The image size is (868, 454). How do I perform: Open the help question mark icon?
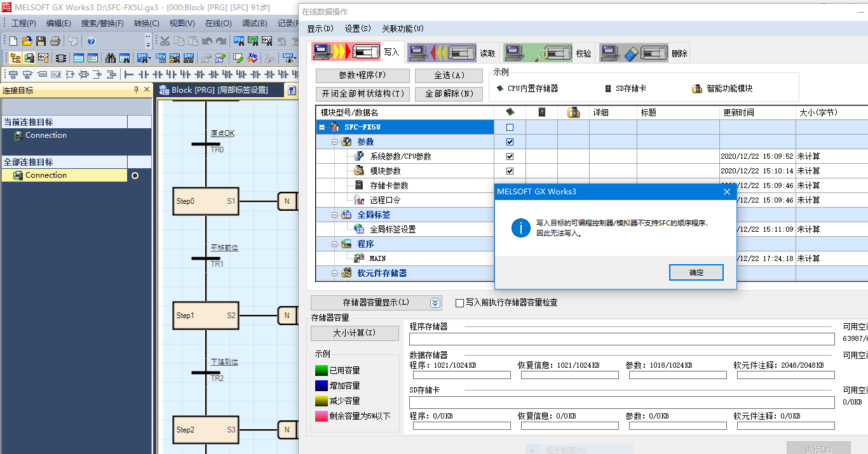pyautogui.click(x=91, y=41)
